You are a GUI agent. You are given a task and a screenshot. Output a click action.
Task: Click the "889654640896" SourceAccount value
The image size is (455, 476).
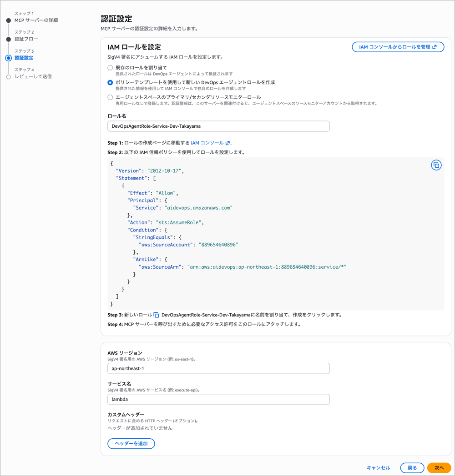(218, 245)
